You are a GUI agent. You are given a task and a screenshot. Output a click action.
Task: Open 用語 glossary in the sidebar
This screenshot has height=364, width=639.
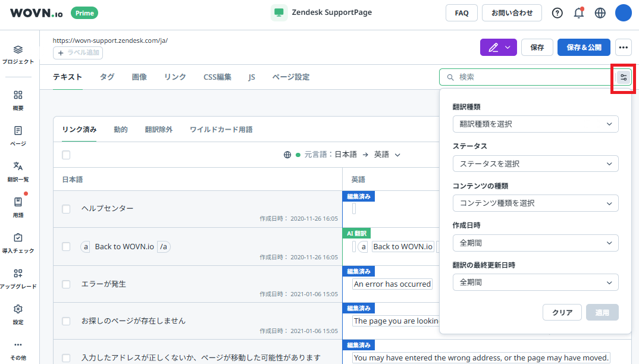18,206
